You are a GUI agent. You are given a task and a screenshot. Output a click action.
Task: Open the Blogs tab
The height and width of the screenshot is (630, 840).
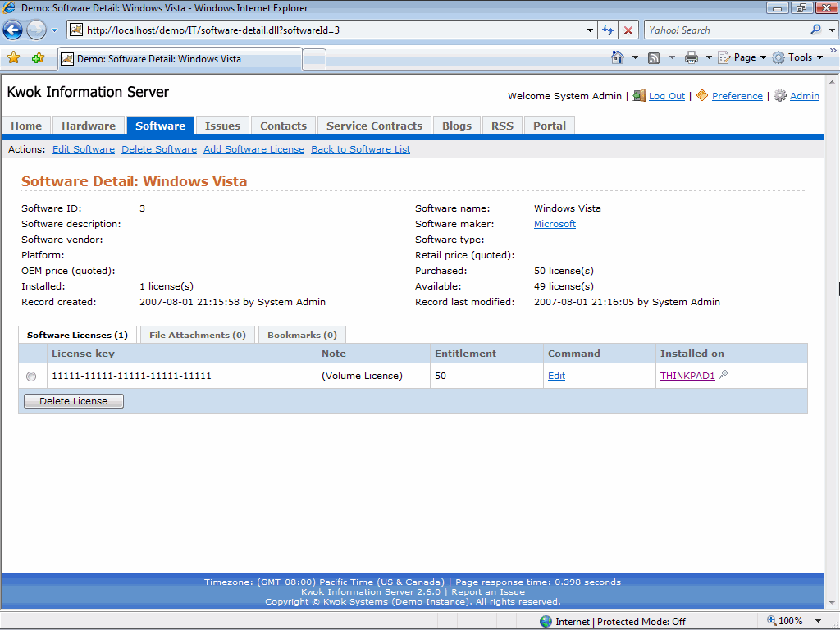coord(457,126)
